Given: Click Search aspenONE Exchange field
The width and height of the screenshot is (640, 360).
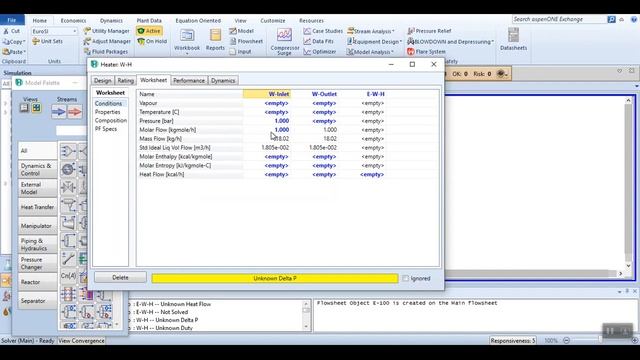Looking at the screenshot, I should tap(559, 19).
